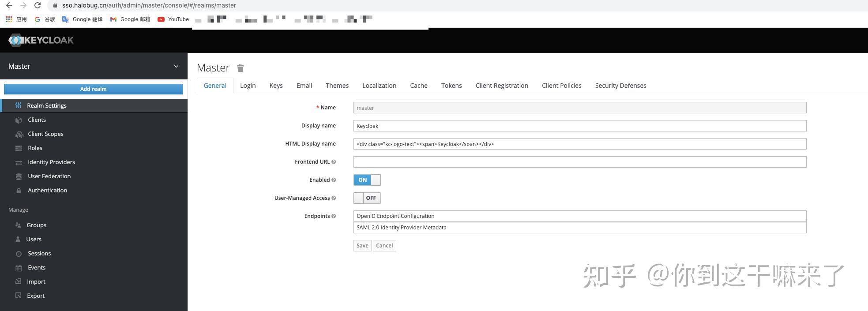This screenshot has width=868, height=311.
Task: Show help tooltip for Endpoints
Action: tap(334, 216)
